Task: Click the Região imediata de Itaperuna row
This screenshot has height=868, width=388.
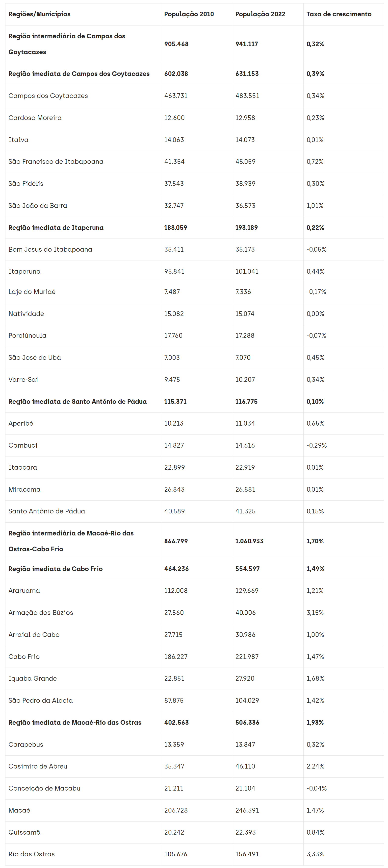Action: tap(56, 227)
